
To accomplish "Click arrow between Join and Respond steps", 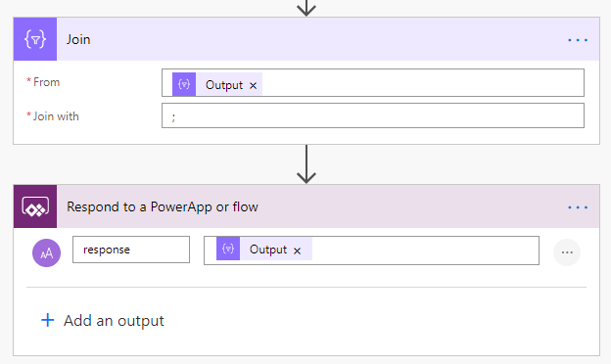I will point(306,164).
